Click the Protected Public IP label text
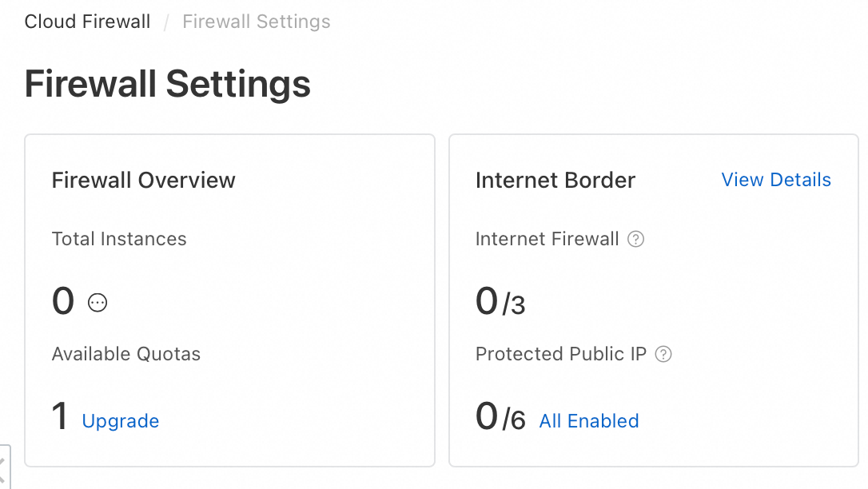 click(561, 354)
